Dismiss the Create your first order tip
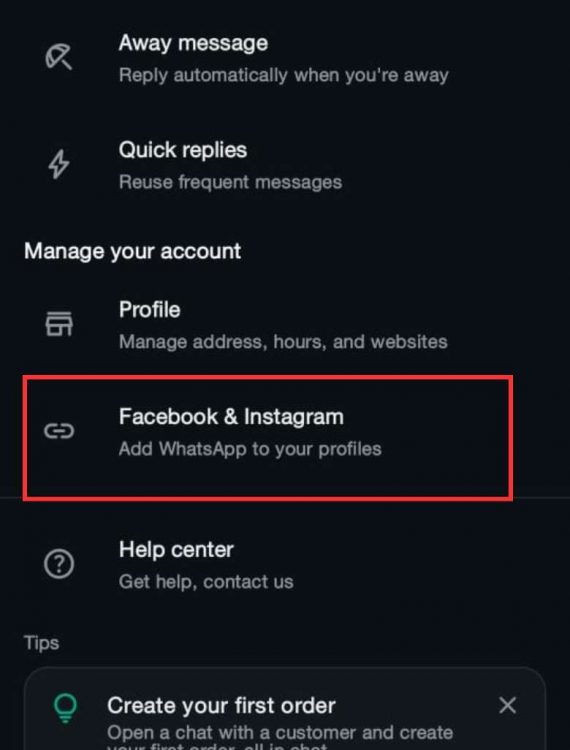 pos(507,705)
